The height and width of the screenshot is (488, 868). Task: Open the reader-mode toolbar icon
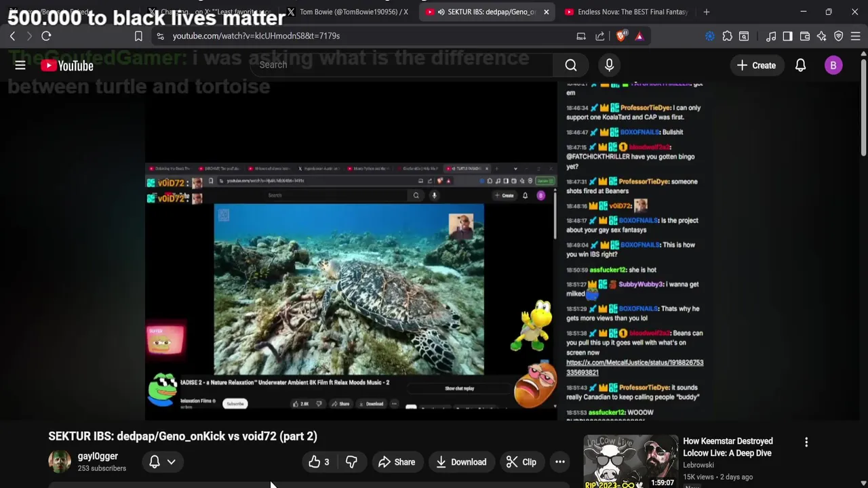pos(744,36)
